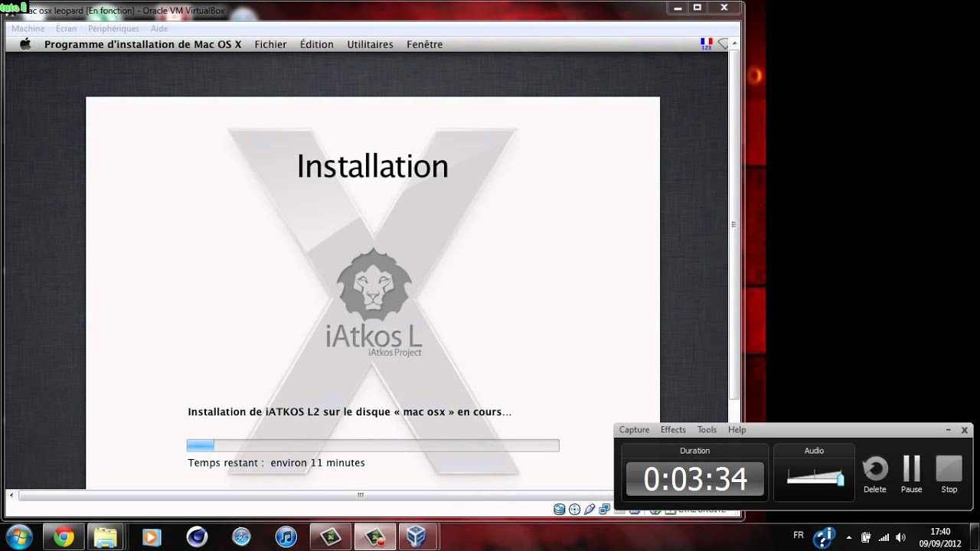The width and height of the screenshot is (980, 551).
Task: Minimize the recorder panel
Action: click(x=948, y=430)
